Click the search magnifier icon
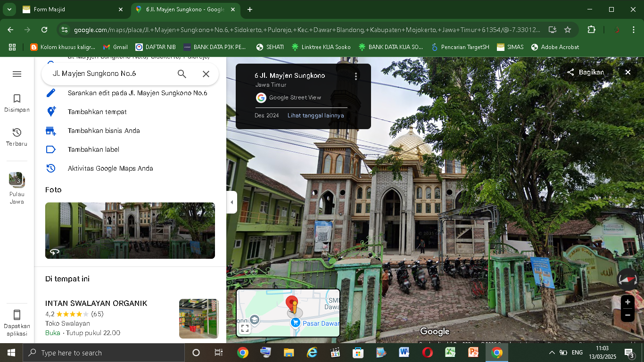Screen dimensions: 644x362 tap(182, 74)
